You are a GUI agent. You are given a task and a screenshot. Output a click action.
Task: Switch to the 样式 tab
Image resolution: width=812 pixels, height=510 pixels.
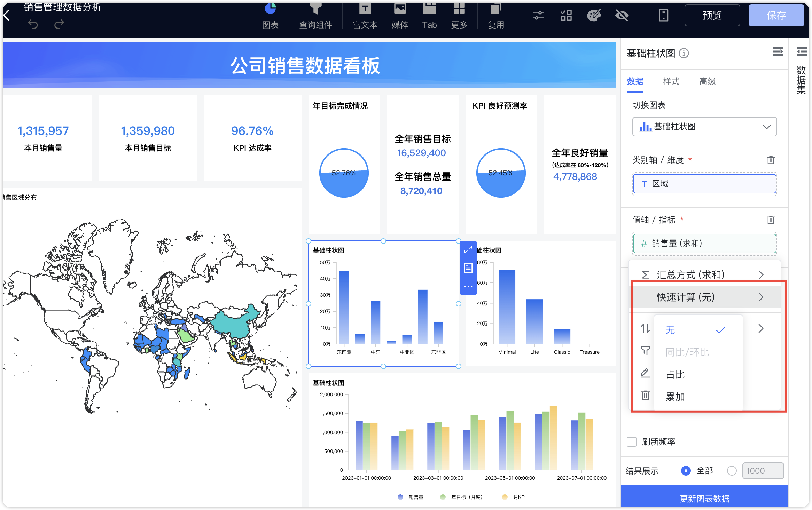671,81
